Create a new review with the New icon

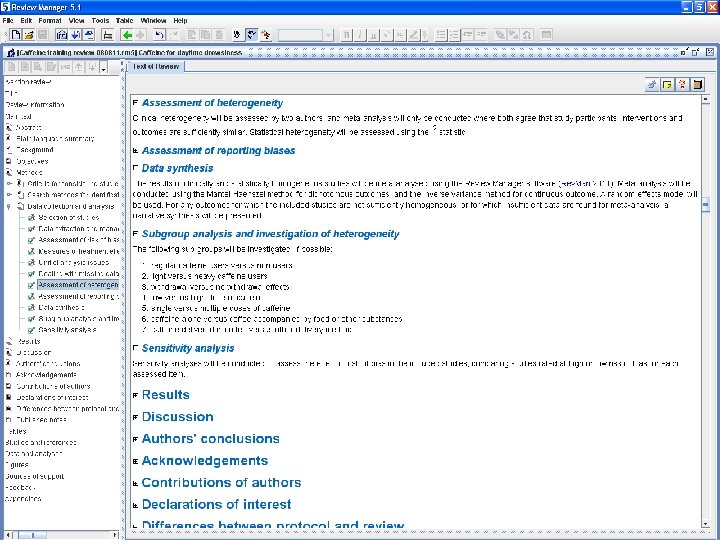tap(16, 35)
